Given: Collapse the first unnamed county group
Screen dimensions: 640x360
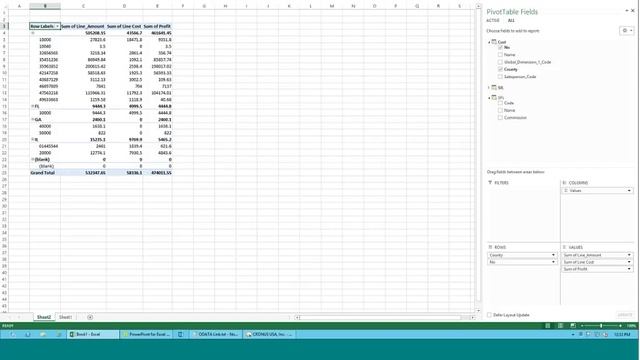Looking at the screenshot, I should coord(33,33).
